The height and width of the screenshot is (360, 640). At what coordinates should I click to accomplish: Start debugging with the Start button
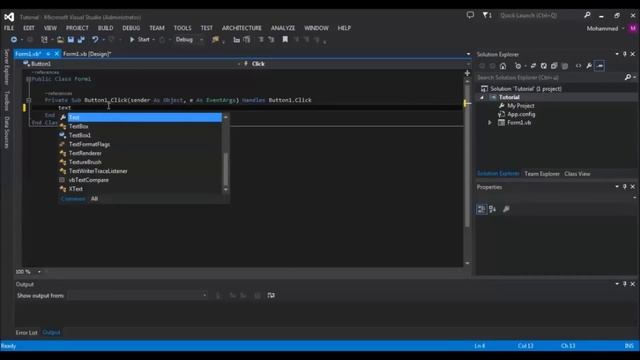[140, 40]
